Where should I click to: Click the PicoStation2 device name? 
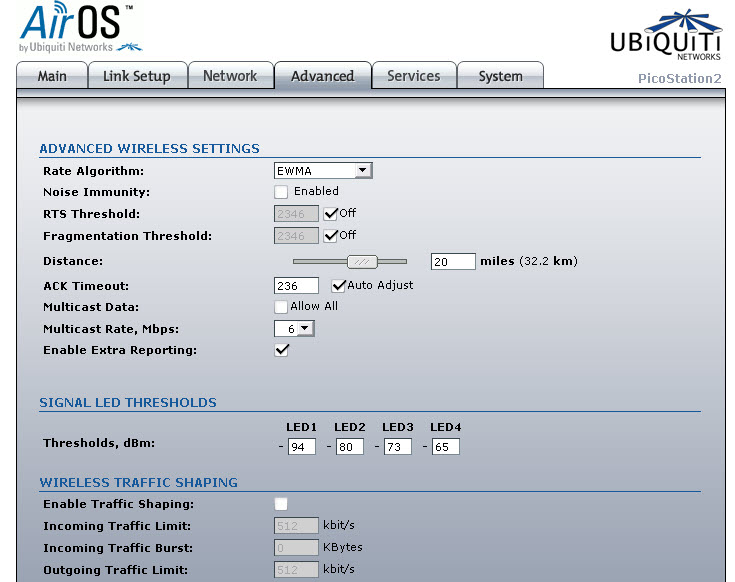(679, 78)
